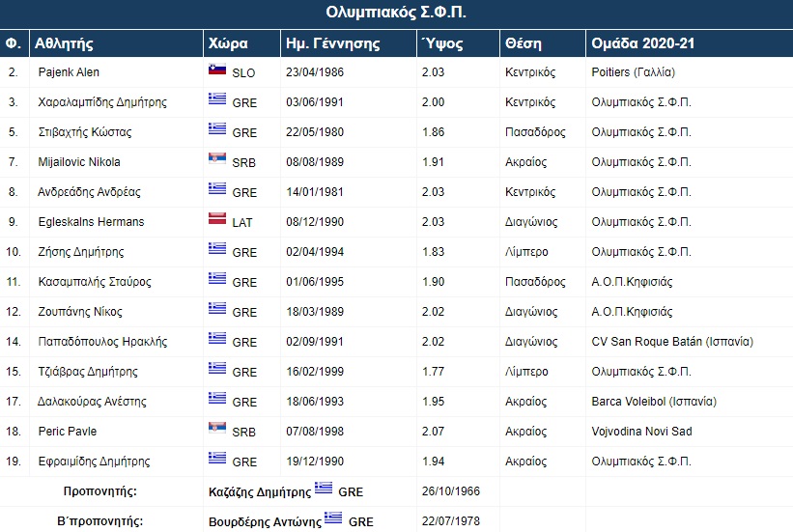Click the Greek flag in Ζήσης Δημήτρης row
The height and width of the screenshot is (532, 793).
(217, 248)
